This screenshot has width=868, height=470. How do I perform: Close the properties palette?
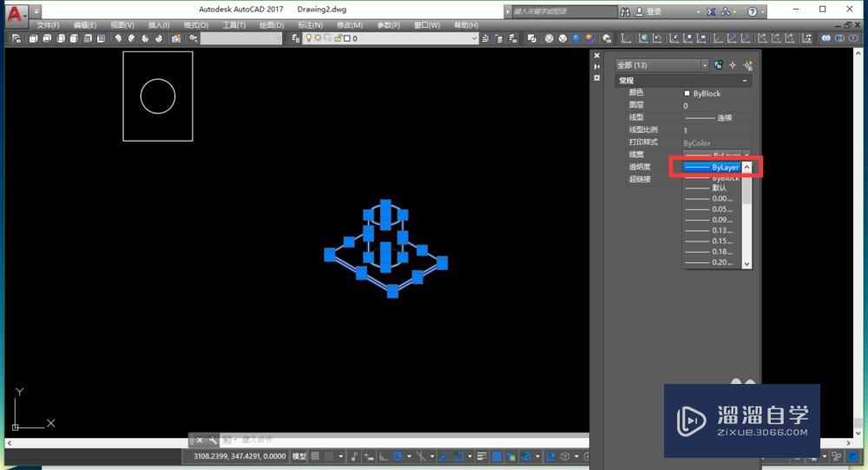597,56
